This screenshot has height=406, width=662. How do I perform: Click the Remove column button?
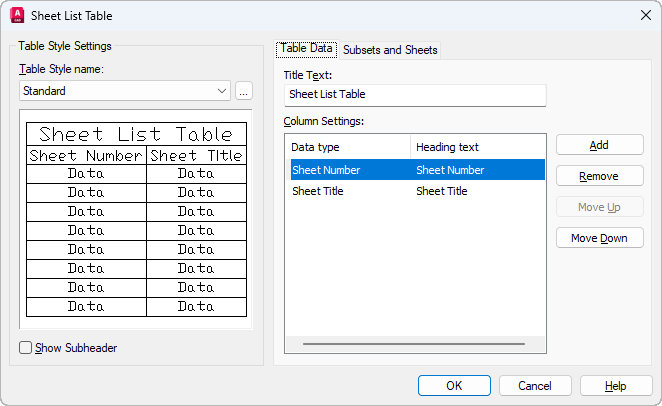[x=599, y=176]
